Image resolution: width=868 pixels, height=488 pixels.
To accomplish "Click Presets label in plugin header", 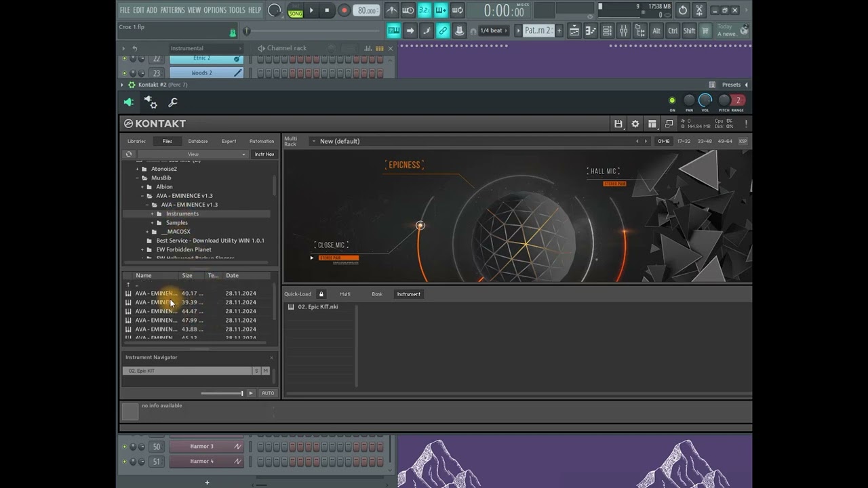I will point(731,85).
